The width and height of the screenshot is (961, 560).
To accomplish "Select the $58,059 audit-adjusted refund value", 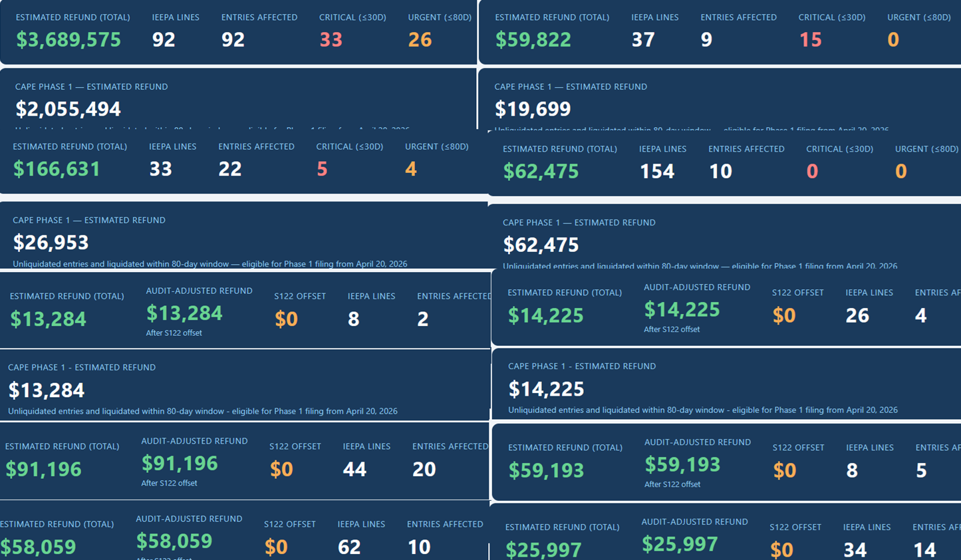I will (174, 541).
